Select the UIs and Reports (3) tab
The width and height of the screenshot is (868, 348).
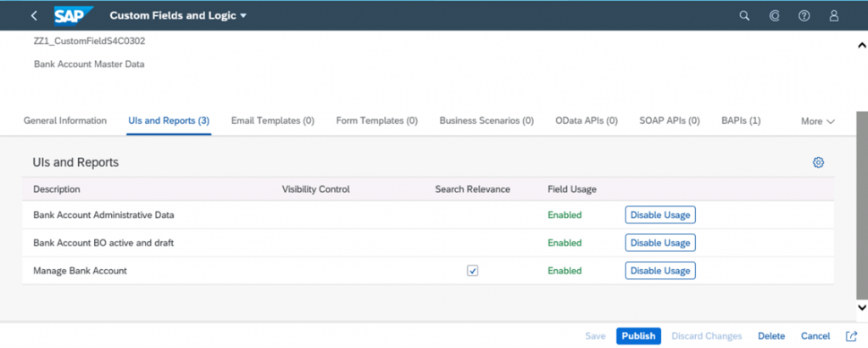point(169,121)
